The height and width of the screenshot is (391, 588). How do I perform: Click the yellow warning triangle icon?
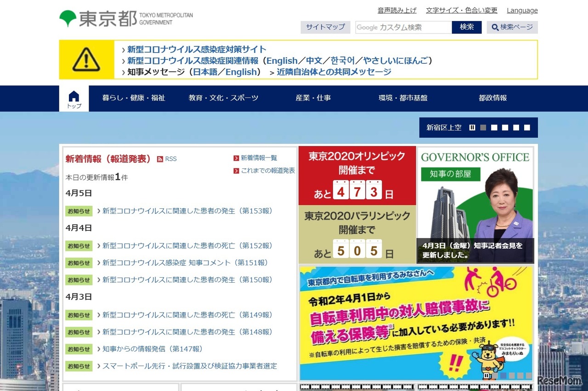coord(86,60)
